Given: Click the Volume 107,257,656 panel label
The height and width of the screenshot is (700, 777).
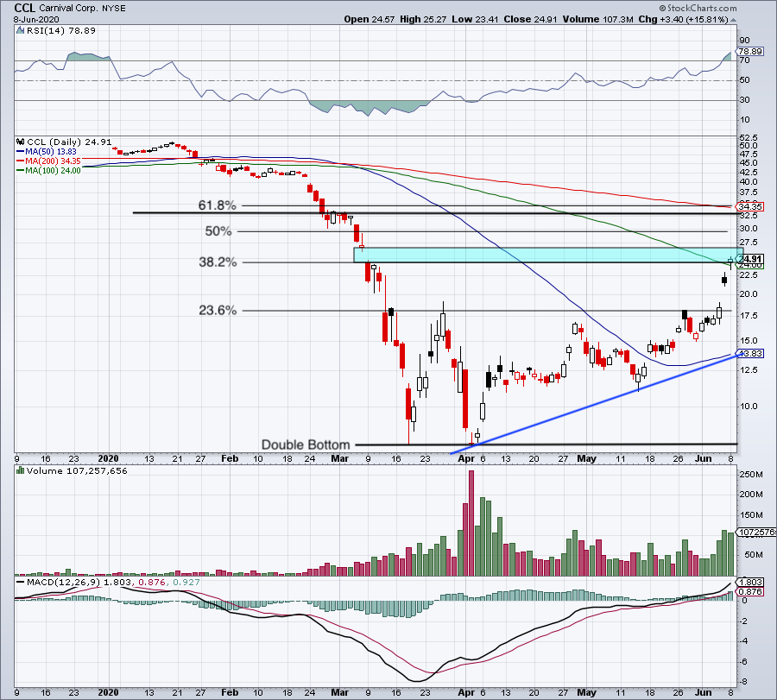Looking at the screenshot, I should (x=77, y=470).
